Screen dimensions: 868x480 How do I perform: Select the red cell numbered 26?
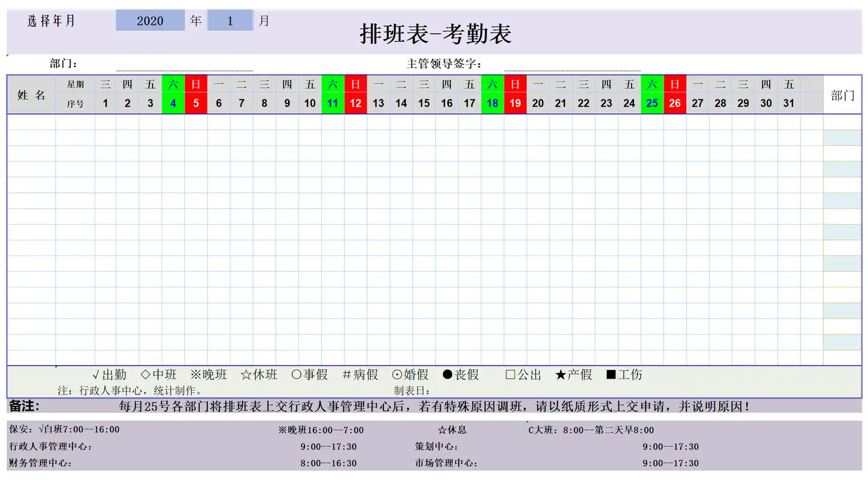(675, 104)
